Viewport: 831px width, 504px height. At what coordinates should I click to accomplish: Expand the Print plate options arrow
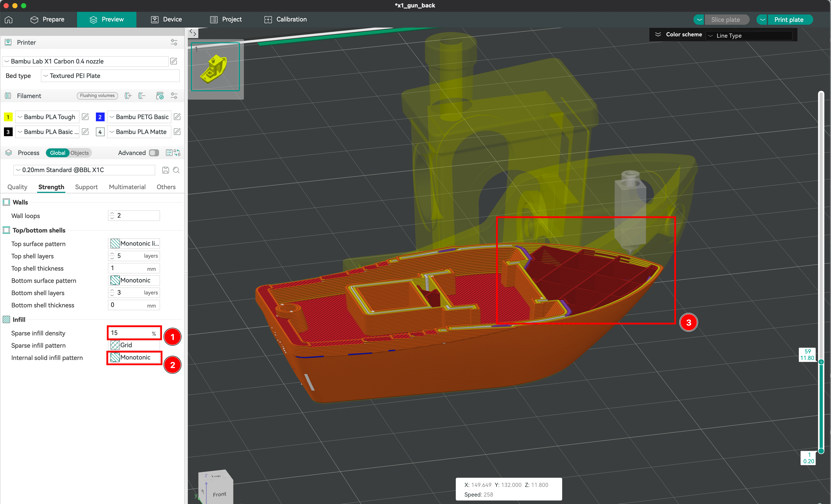[762, 19]
